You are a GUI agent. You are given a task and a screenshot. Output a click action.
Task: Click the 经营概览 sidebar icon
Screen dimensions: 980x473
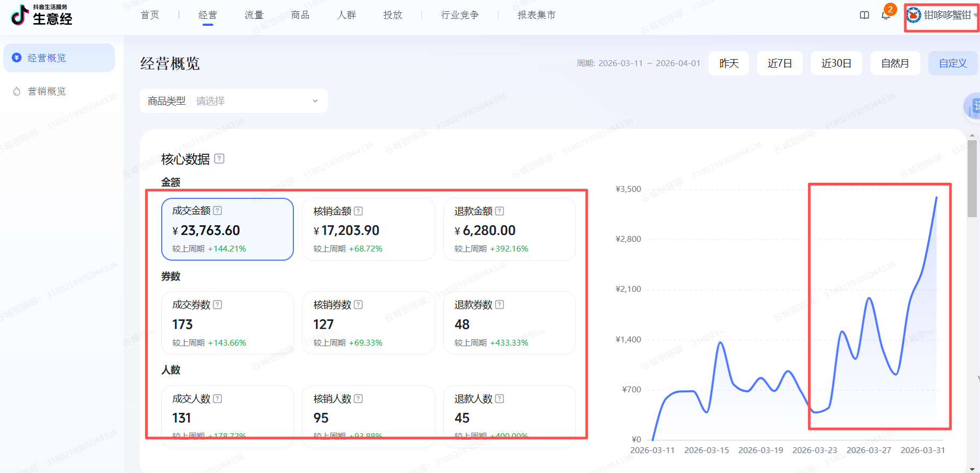coord(17,58)
